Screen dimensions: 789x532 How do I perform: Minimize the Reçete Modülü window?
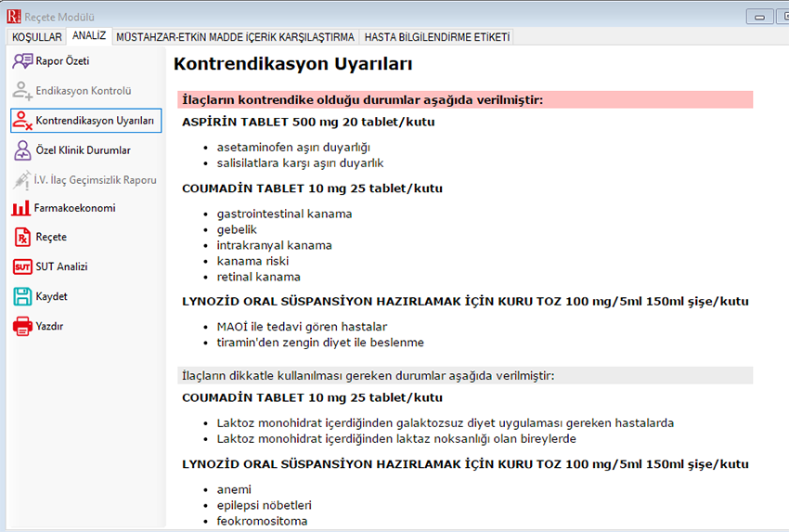point(760,17)
